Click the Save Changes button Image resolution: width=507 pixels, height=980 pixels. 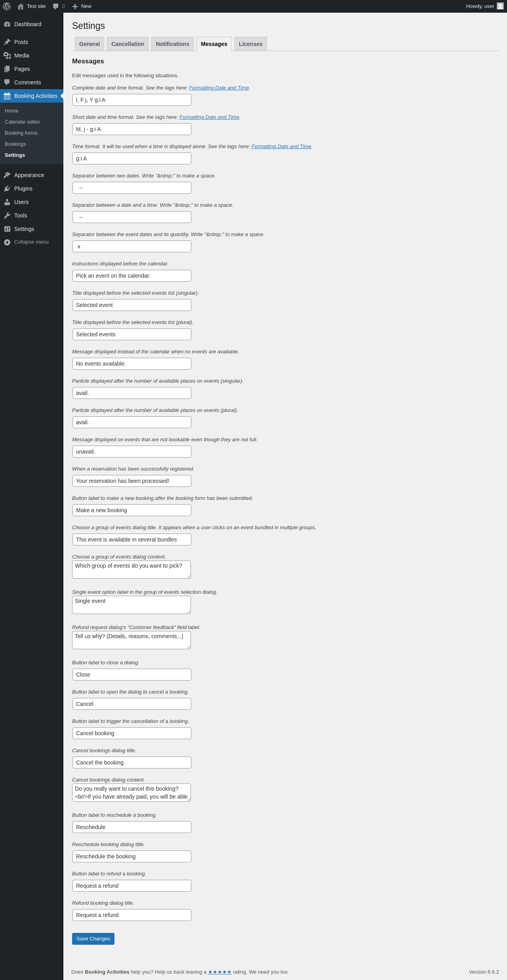coord(93,939)
